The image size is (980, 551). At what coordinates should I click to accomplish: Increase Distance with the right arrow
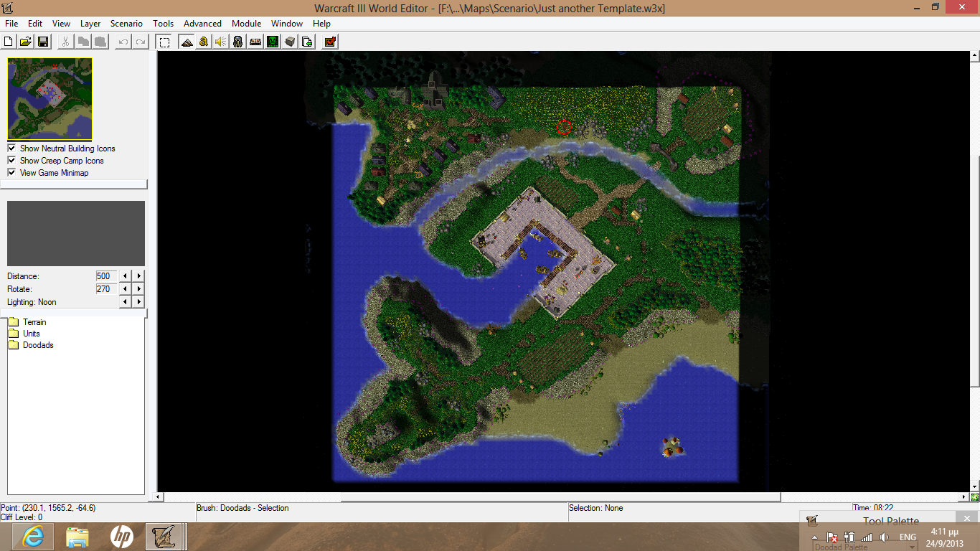(138, 276)
